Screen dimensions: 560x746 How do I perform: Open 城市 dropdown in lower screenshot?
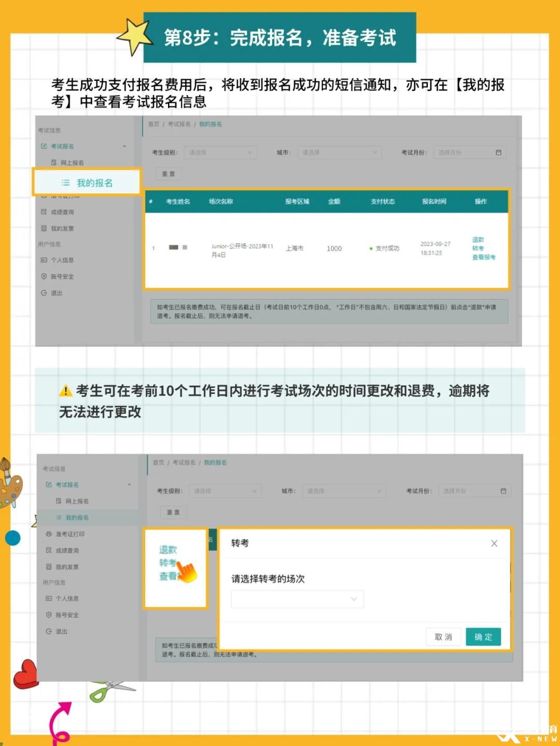click(344, 491)
